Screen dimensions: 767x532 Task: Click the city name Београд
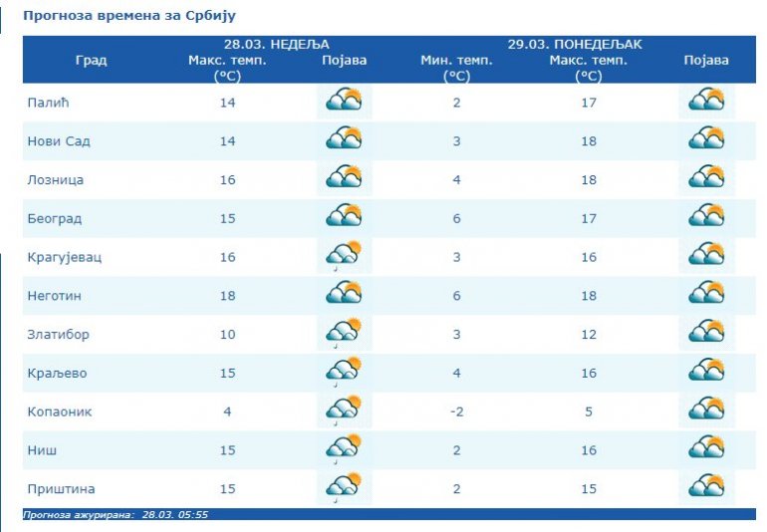point(55,218)
